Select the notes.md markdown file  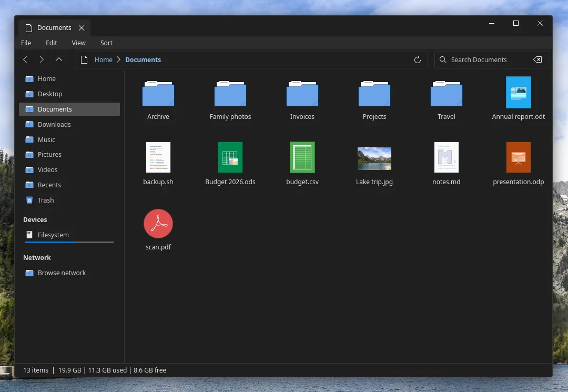click(x=447, y=157)
